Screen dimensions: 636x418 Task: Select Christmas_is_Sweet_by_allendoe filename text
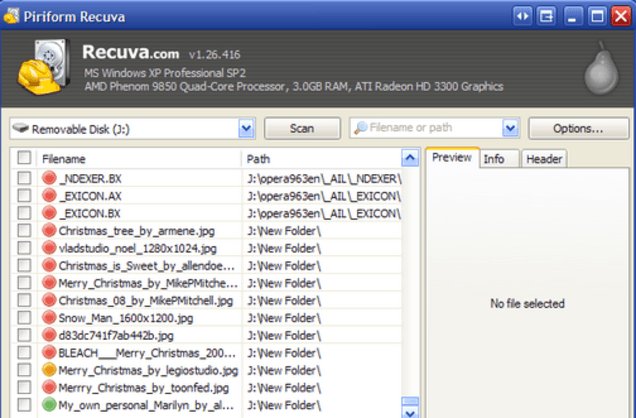(x=146, y=266)
